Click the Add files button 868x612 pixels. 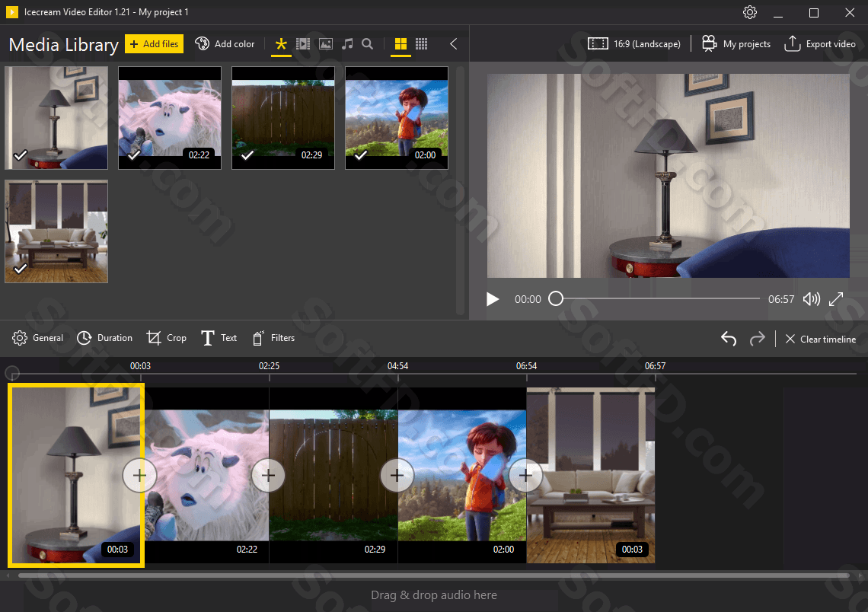[x=155, y=43]
